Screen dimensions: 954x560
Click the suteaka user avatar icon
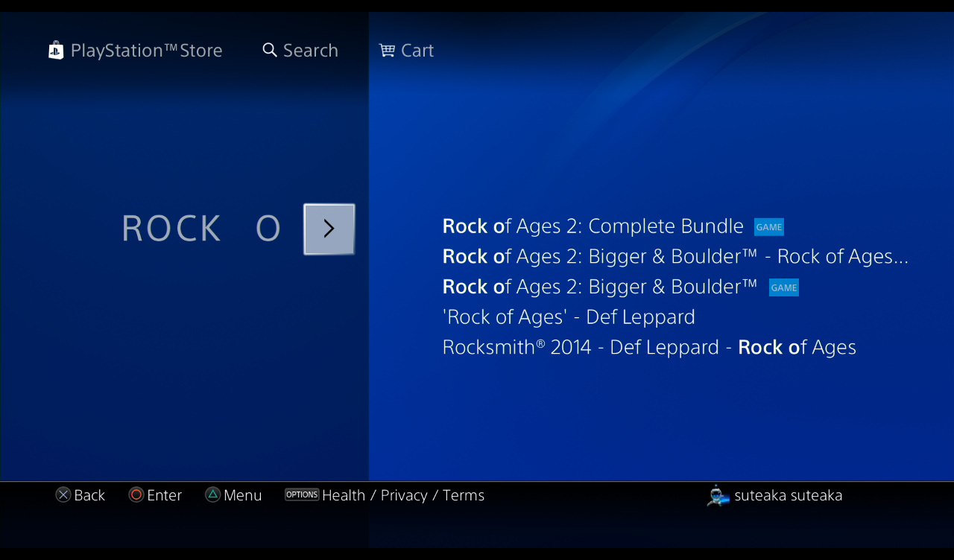pos(718,495)
